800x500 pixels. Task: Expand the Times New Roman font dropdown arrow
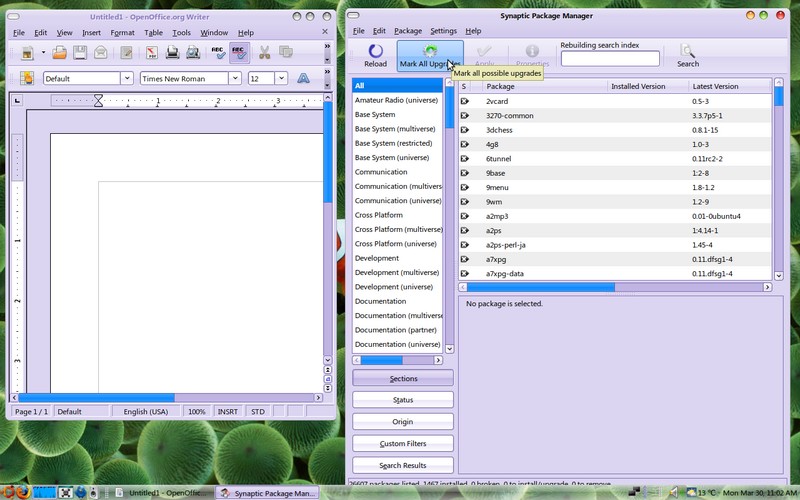pos(235,78)
